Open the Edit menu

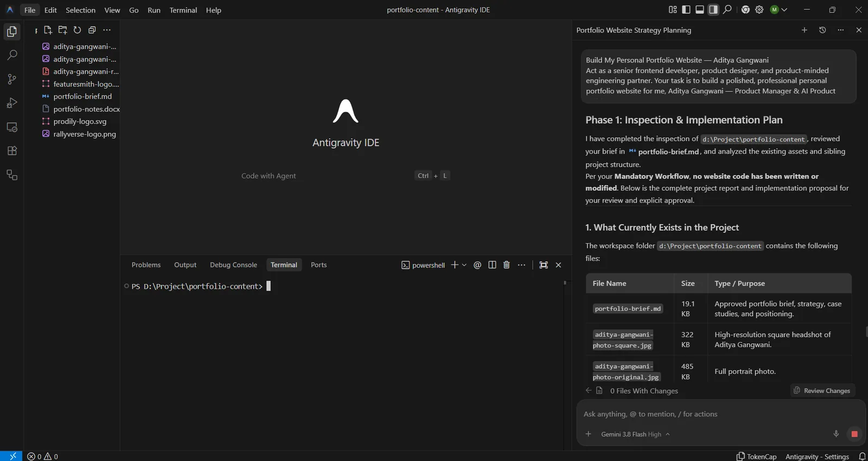pyautogui.click(x=50, y=10)
